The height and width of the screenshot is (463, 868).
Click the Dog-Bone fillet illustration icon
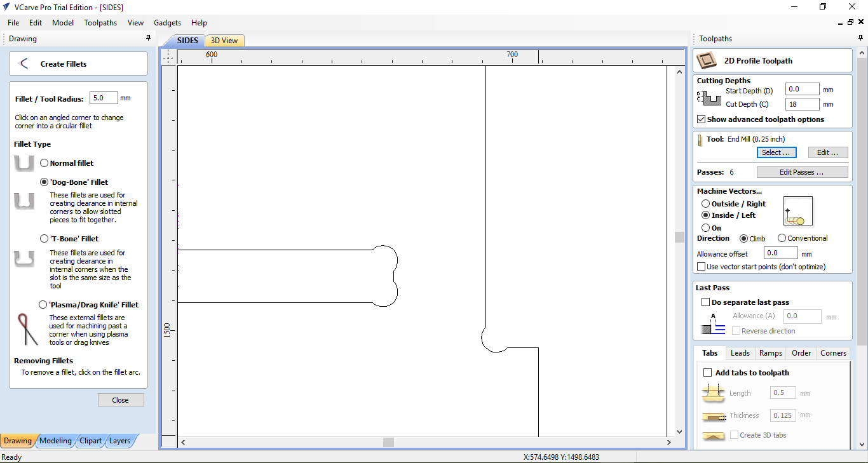(x=24, y=202)
